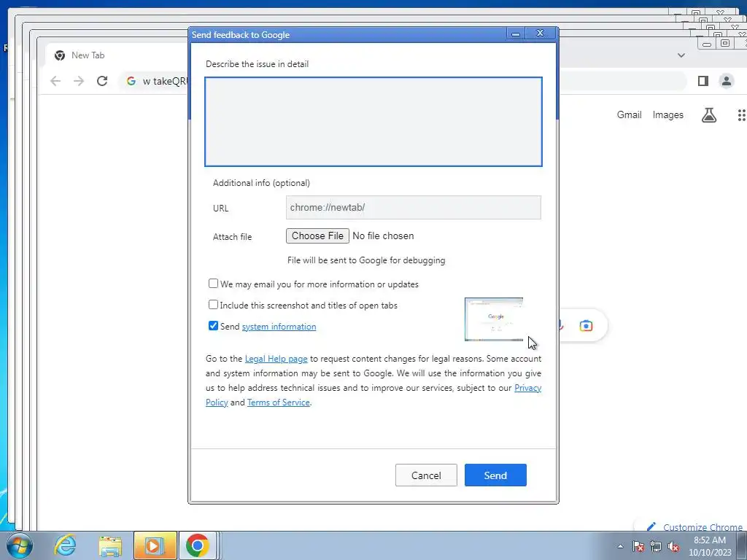This screenshot has width=747, height=560.
Task: Click the Chrome back arrow button
Action: [x=55, y=81]
